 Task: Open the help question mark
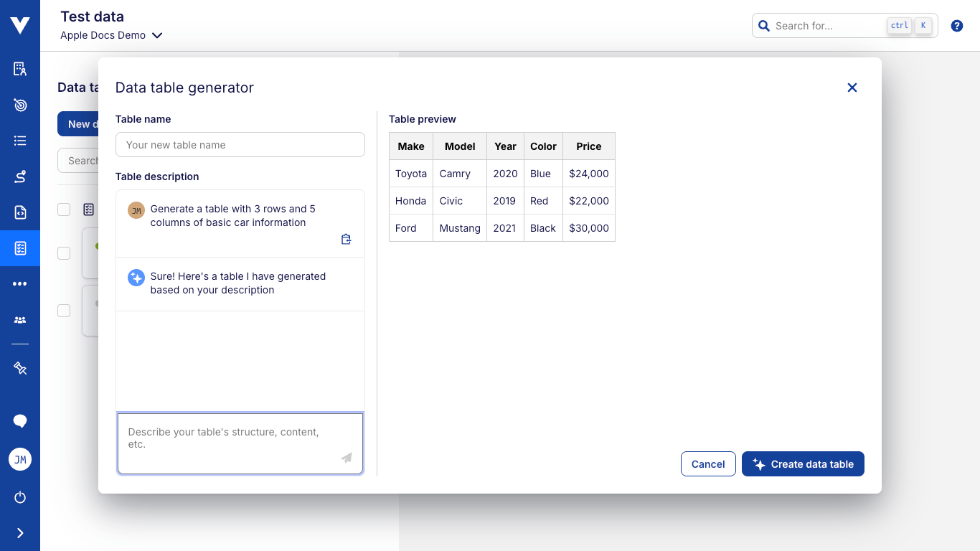956,25
